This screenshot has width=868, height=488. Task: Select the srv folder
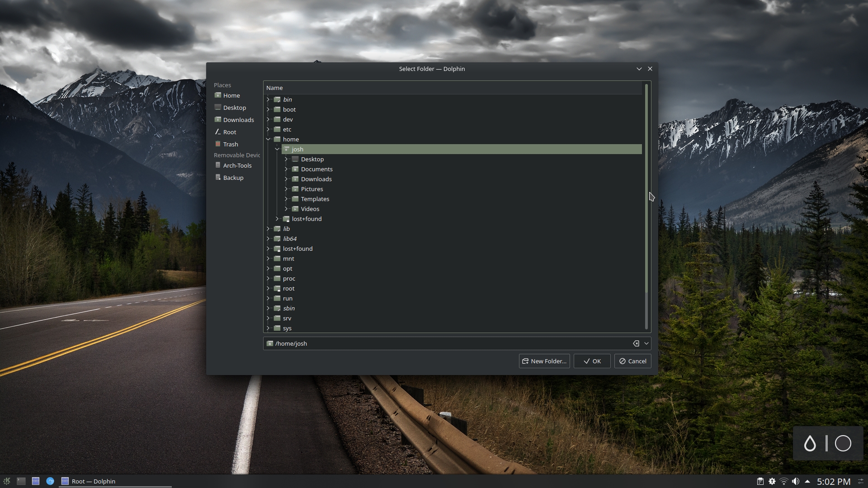pos(287,318)
